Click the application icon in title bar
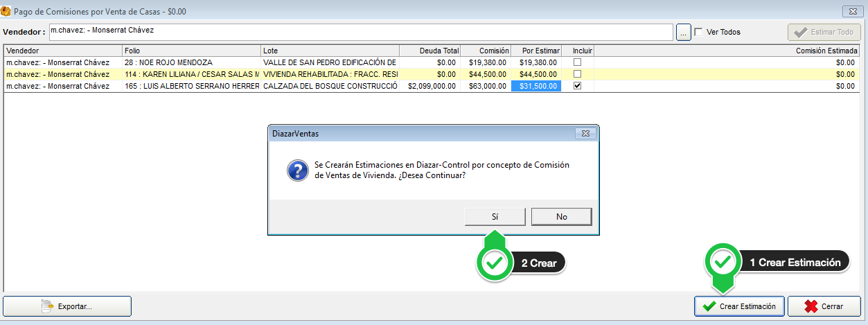Image resolution: width=868 pixels, height=325 pixels. click(8, 12)
